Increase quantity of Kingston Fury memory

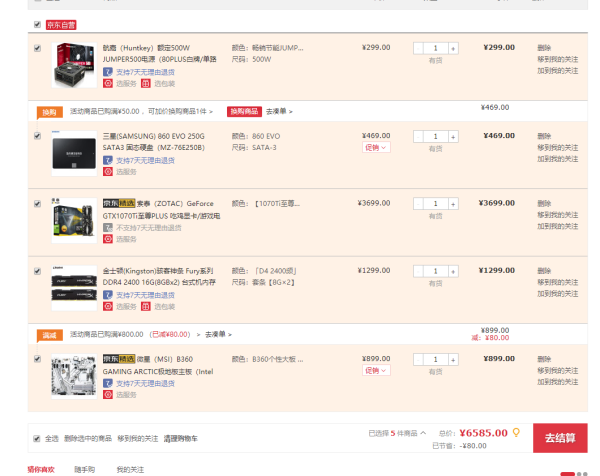(453, 271)
